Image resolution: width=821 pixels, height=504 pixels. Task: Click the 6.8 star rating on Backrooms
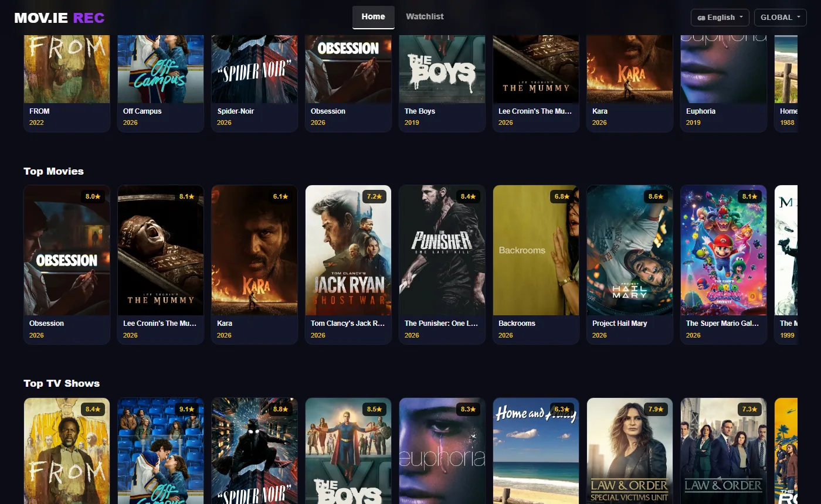click(562, 196)
